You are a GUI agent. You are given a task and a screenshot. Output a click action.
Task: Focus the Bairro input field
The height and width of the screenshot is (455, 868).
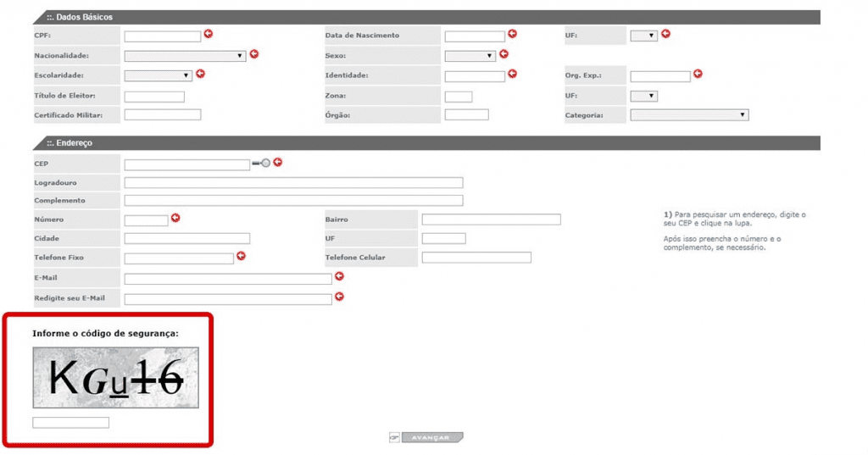tap(491, 219)
